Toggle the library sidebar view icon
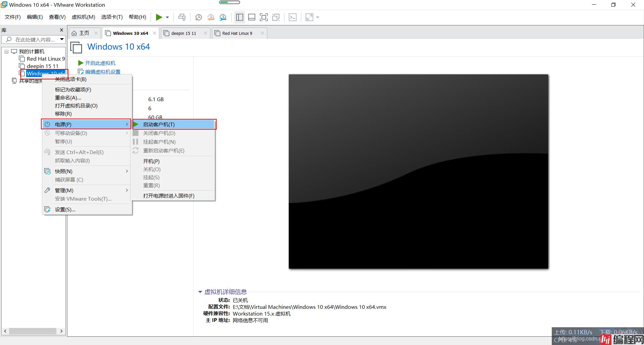The image size is (644, 345). click(239, 17)
